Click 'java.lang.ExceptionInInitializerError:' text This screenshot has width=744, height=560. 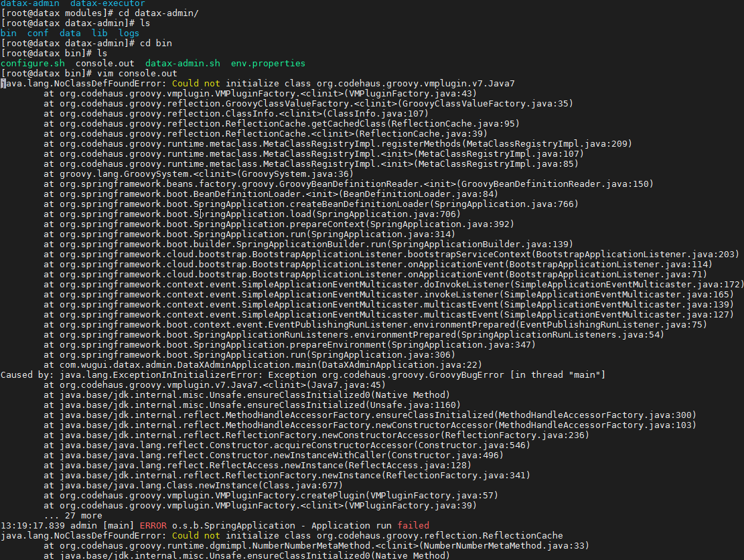point(161,375)
